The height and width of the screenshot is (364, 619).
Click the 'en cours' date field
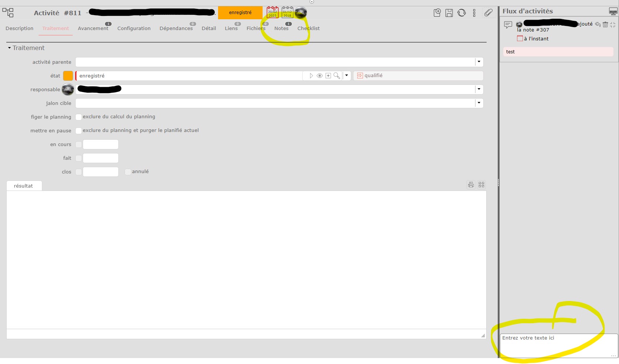pos(101,145)
